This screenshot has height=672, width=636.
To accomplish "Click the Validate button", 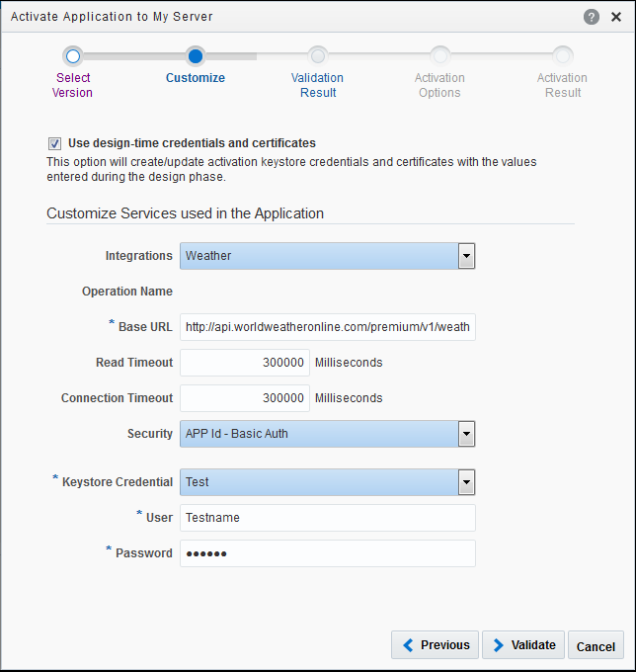I will pos(523,645).
